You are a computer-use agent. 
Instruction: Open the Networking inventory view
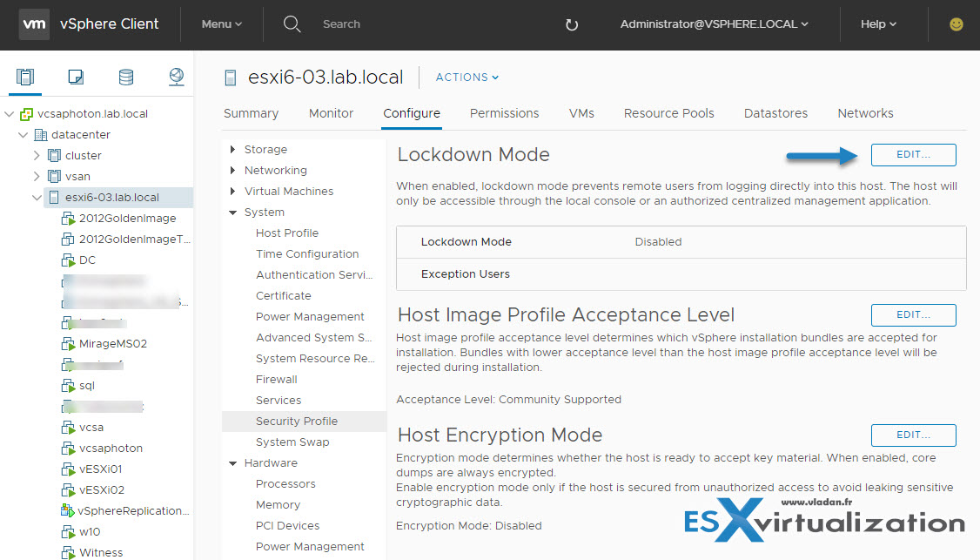point(177,77)
